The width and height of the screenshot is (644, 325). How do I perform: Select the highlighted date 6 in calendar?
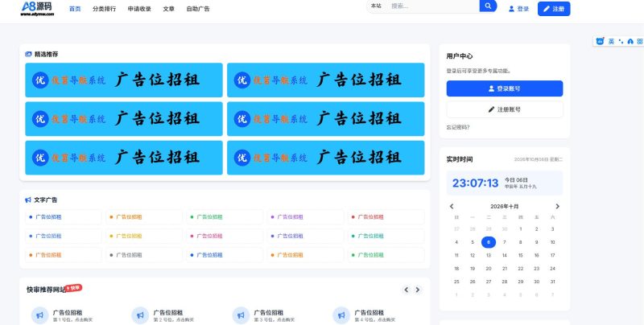pos(489,242)
